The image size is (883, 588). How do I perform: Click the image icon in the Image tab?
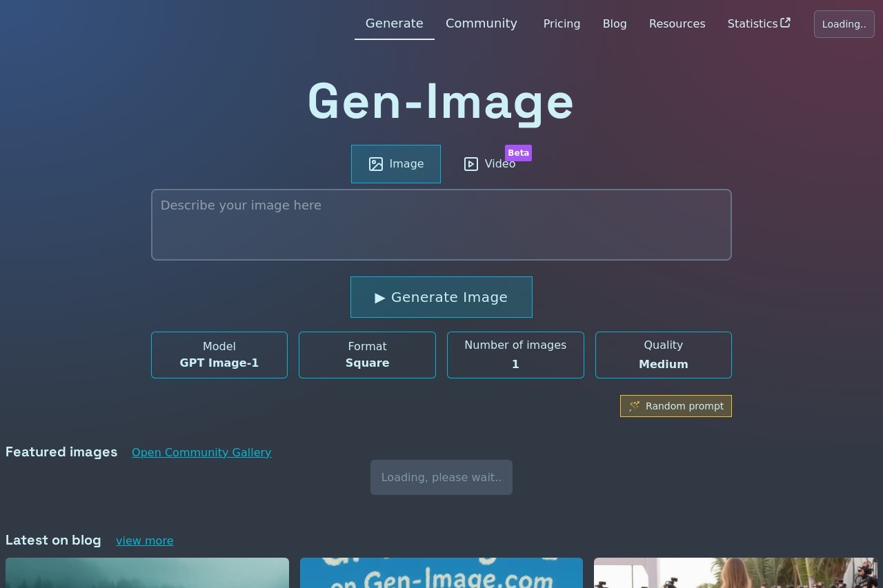click(375, 164)
